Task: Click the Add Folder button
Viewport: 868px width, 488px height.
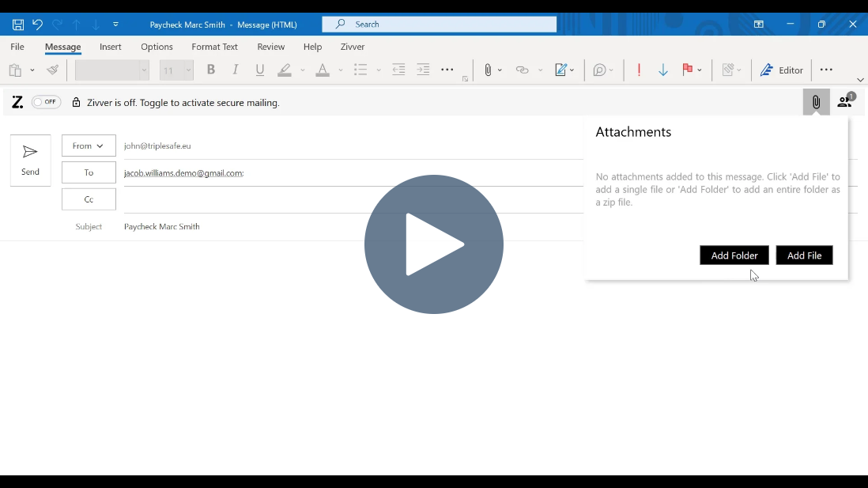Action: pos(734,255)
